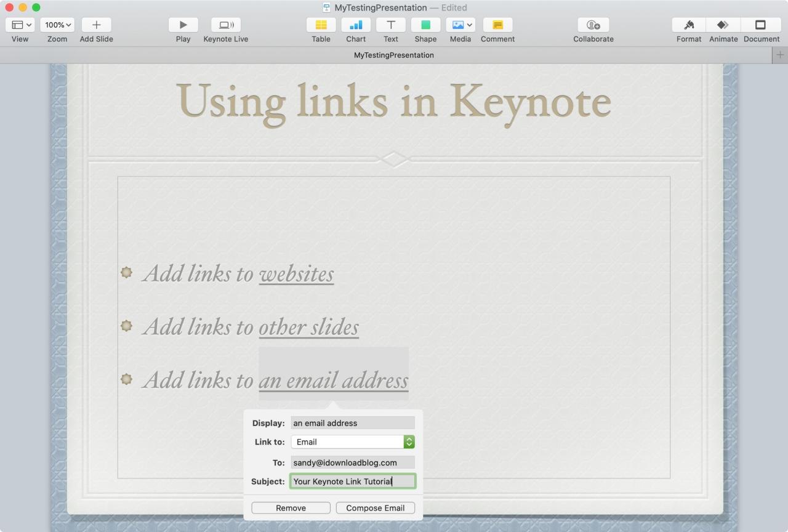Viewport: 788px width, 532px height.
Task: Add a Text box via toolbar
Action: [x=390, y=25]
